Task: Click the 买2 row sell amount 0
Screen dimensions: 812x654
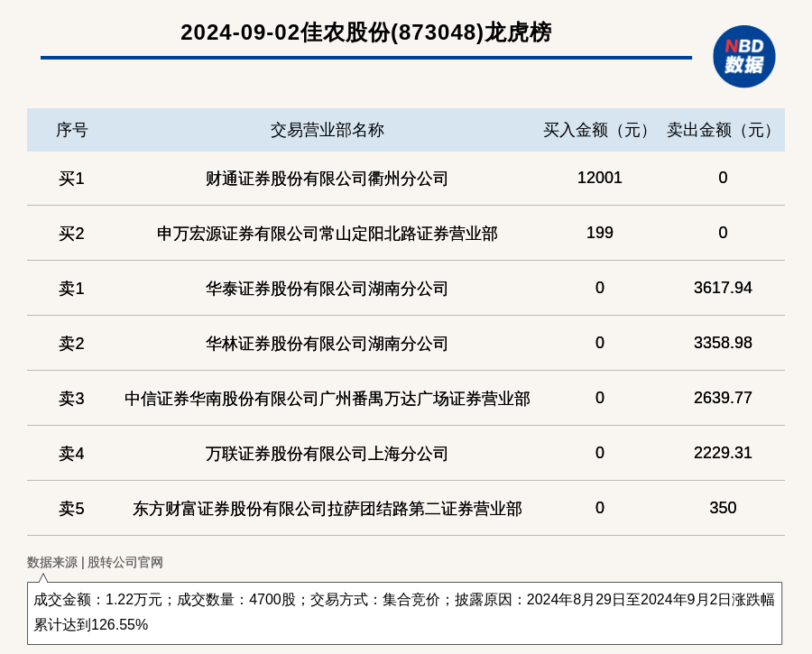Action: (x=723, y=233)
